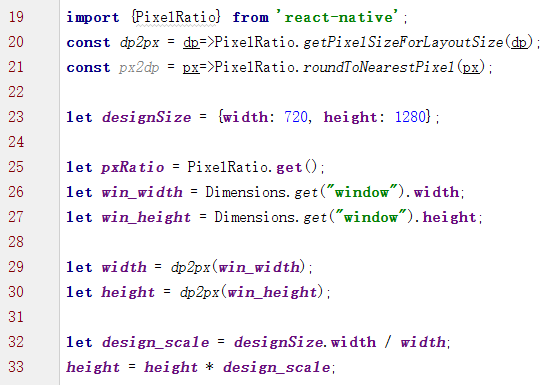Click line number 29 in the gutter
Image resolution: width=549 pixels, height=385 pixels.
(16, 267)
